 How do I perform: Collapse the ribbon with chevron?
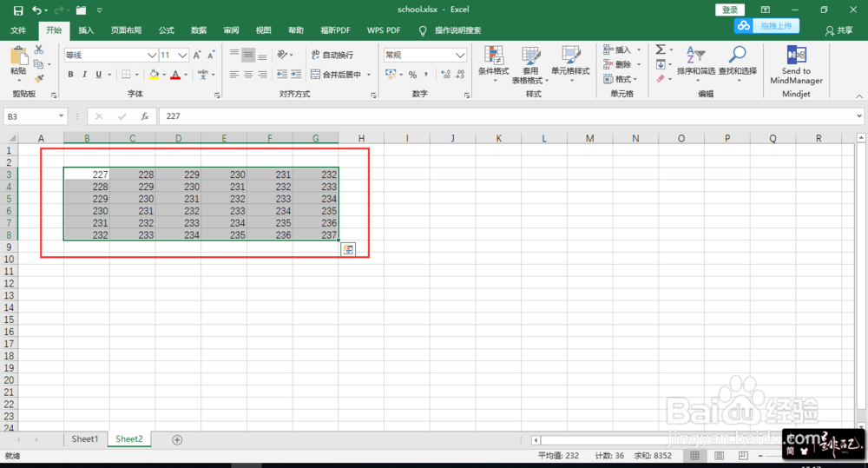pyautogui.click(x=859, y=96)
